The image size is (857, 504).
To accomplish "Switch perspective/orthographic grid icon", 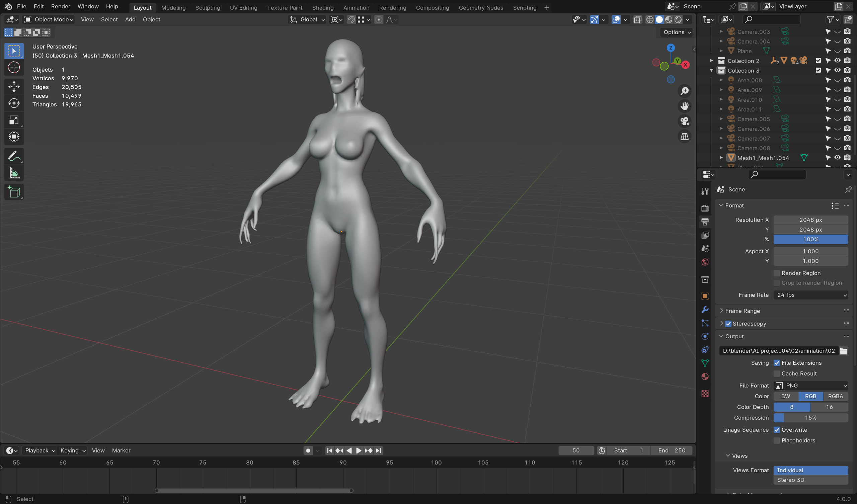I will click(x=684, y=137).
